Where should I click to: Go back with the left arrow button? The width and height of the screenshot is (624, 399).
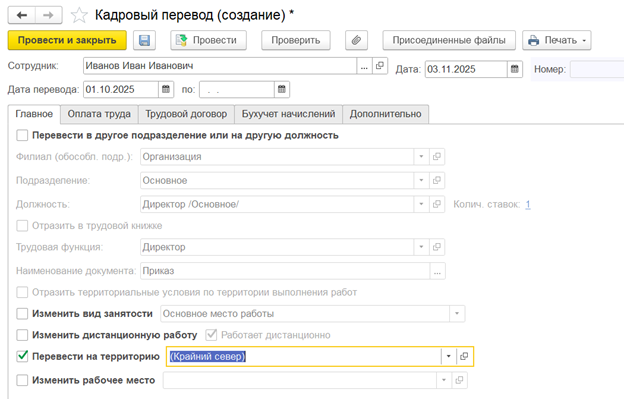pyautogui.click(x=22, y=16)
